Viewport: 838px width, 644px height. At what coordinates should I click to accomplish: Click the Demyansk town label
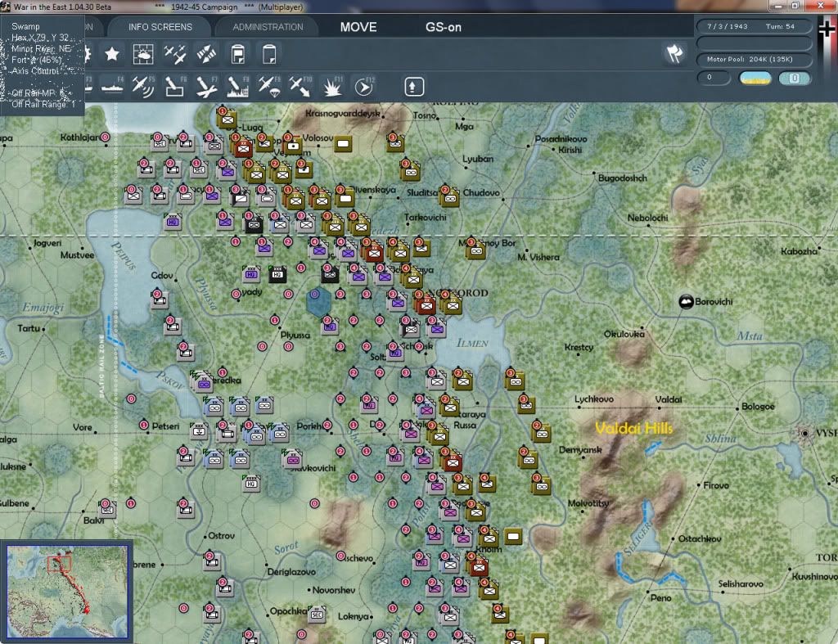(580, 450)
